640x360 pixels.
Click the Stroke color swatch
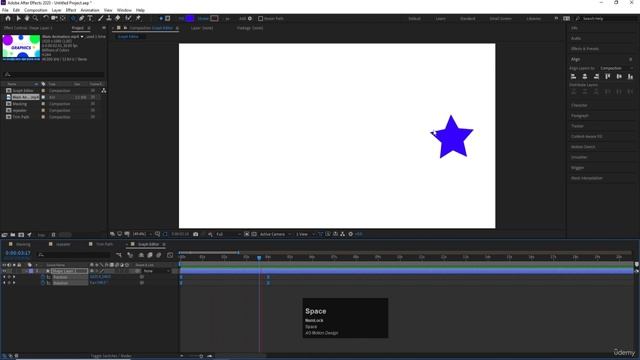[214, 18]
